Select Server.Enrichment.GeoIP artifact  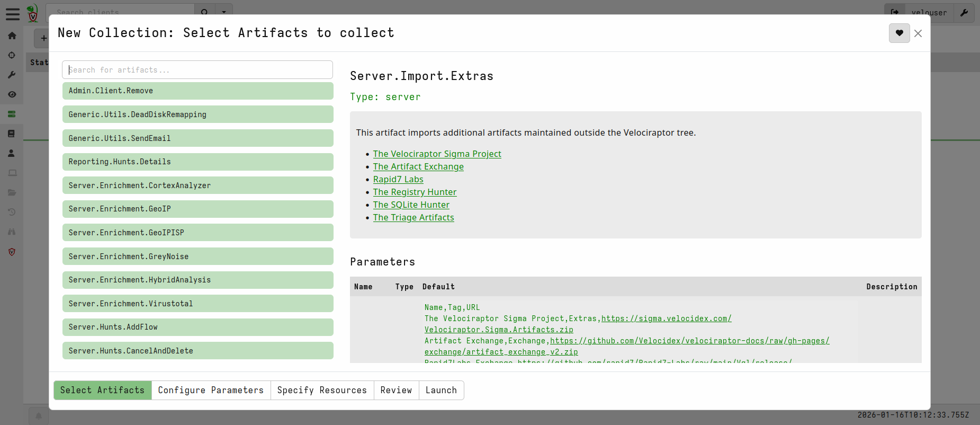tap(197, 209)
